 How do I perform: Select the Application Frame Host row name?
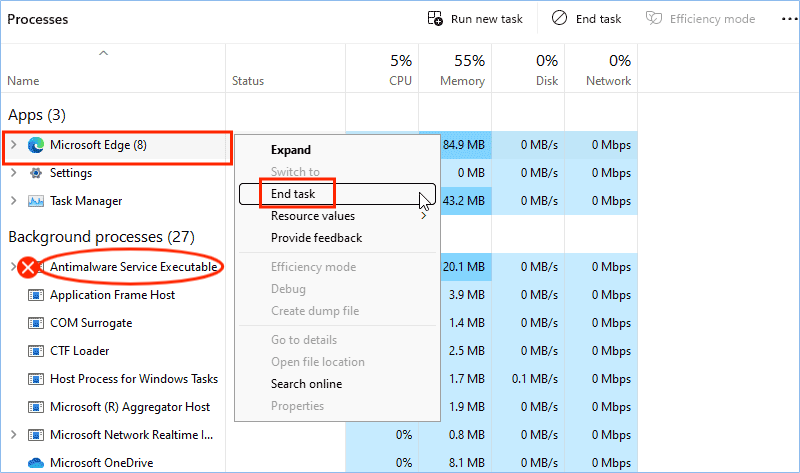112,295
